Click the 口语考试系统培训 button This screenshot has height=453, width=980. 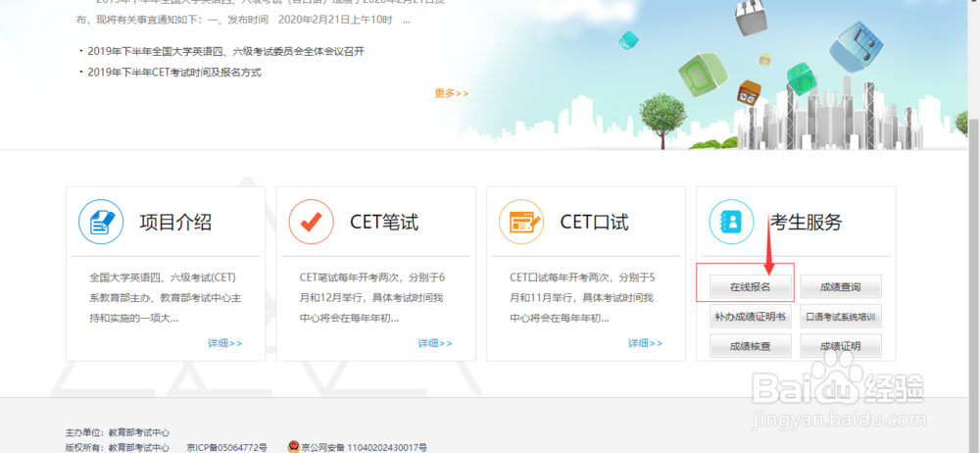coord(841,317)
